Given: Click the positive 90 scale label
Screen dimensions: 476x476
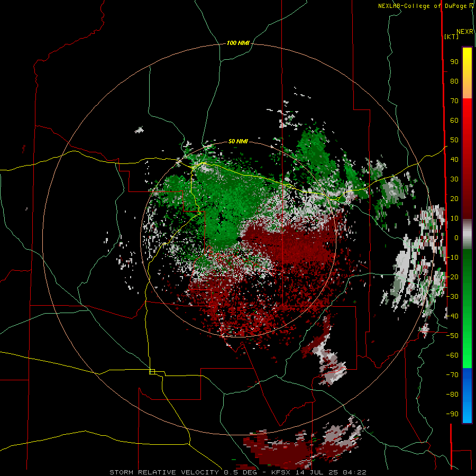Looking at the screenshot, I should [454, 62].
